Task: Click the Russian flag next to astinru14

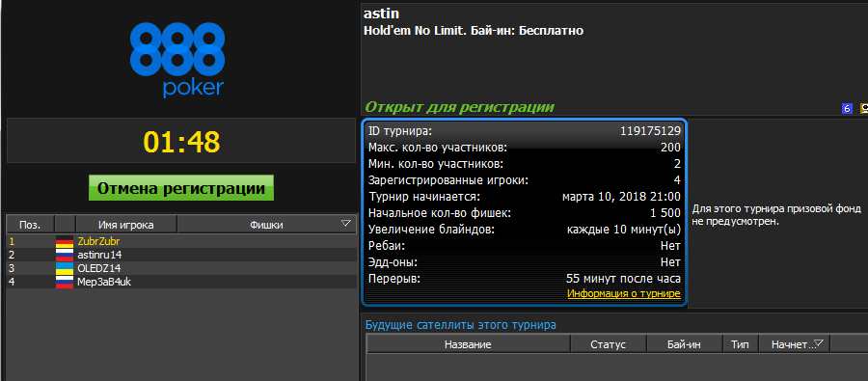Action: pyautogui.click(x=65, y=255)
